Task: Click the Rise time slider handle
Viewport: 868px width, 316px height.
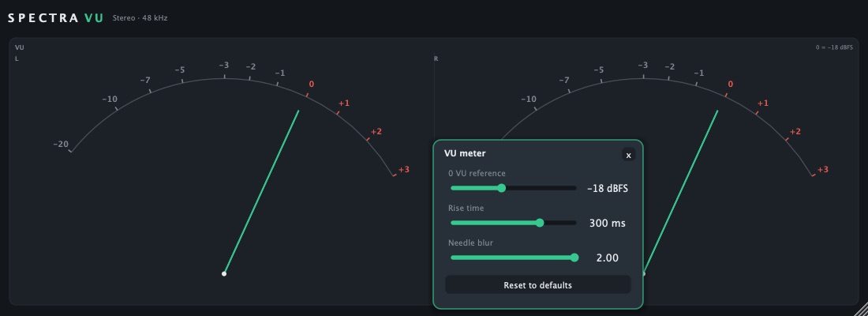Action: coord(540,223)
